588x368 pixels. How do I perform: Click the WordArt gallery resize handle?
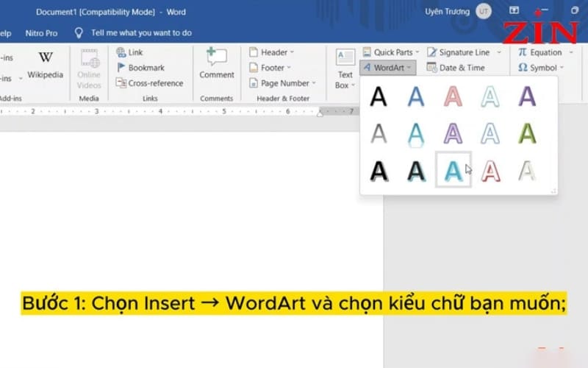(x=553, y=191)
